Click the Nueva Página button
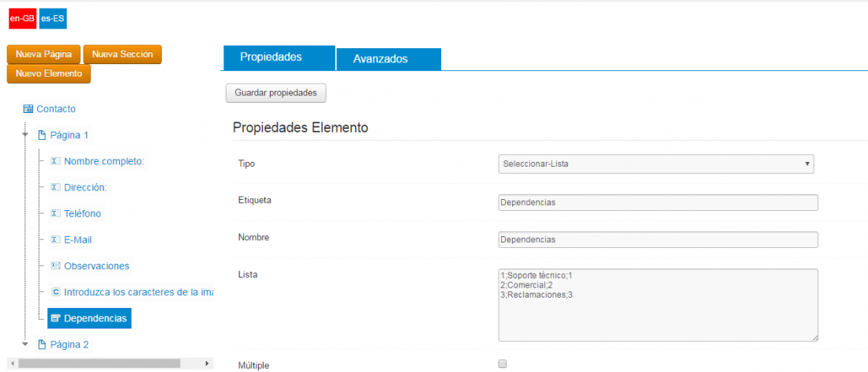The image size is (868, 372). tap(43, 54)
